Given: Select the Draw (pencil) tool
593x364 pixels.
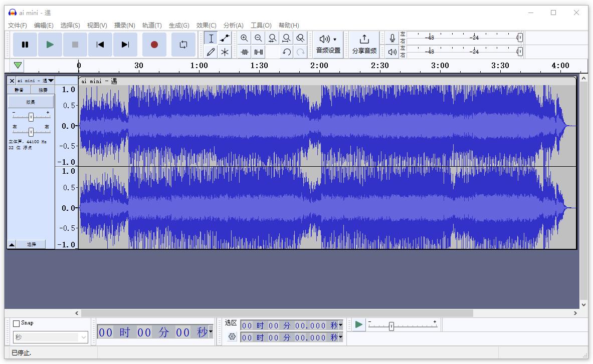Looking at the screenshot, I should (x=211, y=52).
